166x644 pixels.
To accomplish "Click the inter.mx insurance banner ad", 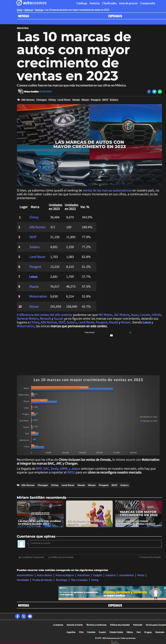I will pyautogui.click(x=112, y=593).
